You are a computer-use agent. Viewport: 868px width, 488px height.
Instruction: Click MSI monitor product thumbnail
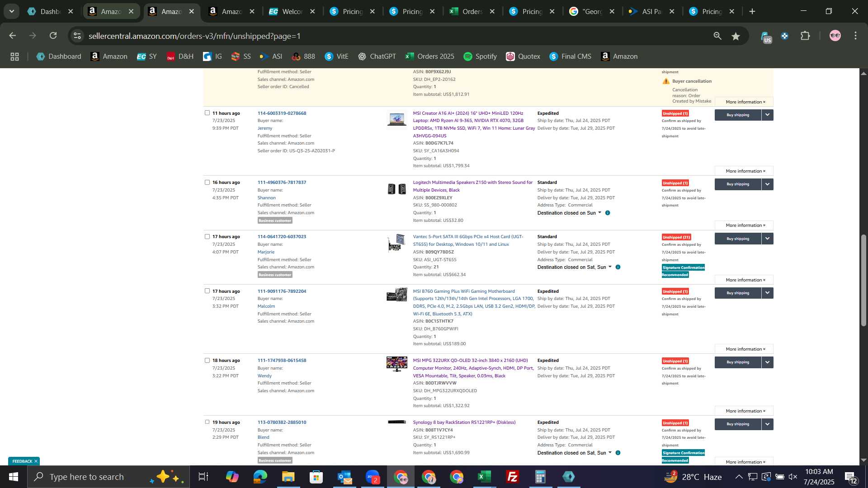[x=396, y=364]
